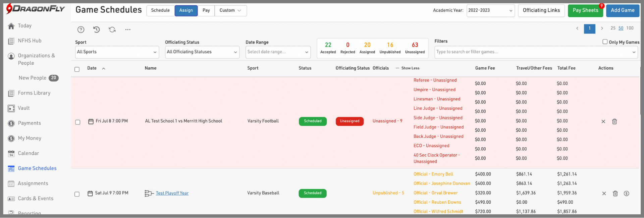Screen dimensions: 644x218
Task: Open the more options ellipsis menu
Action: [128, 30]
